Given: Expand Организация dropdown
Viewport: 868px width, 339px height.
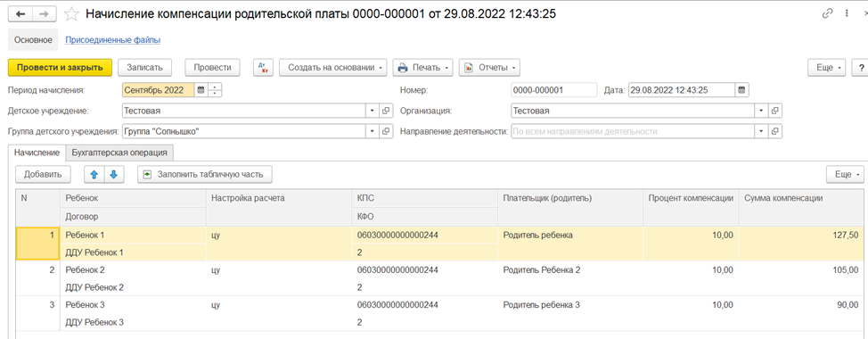Looking at the screenshot, I should click(762, 111).
